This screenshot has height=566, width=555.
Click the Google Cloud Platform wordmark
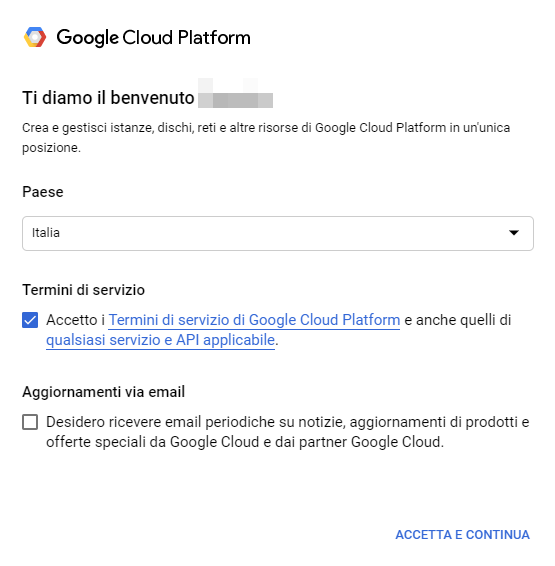[153, 38]
